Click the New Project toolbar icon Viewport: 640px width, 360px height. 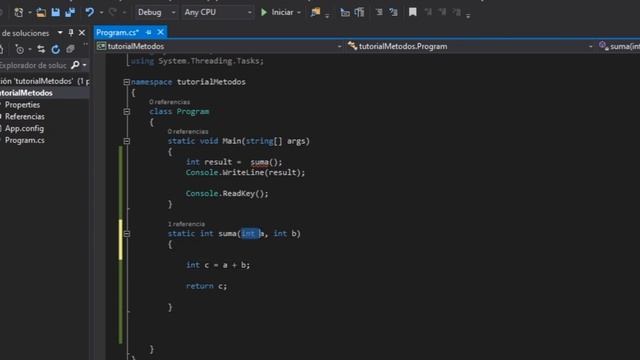(19, 12)
